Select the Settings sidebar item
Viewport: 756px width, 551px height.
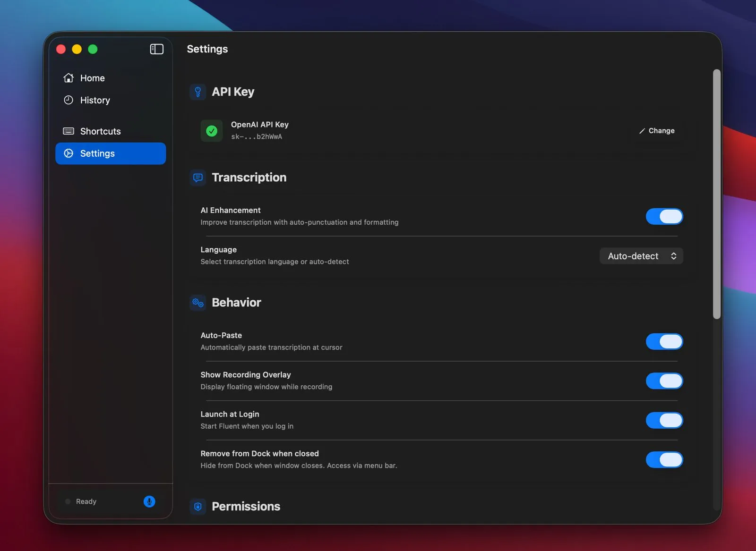pyautogui.click(x=111, y=153)
